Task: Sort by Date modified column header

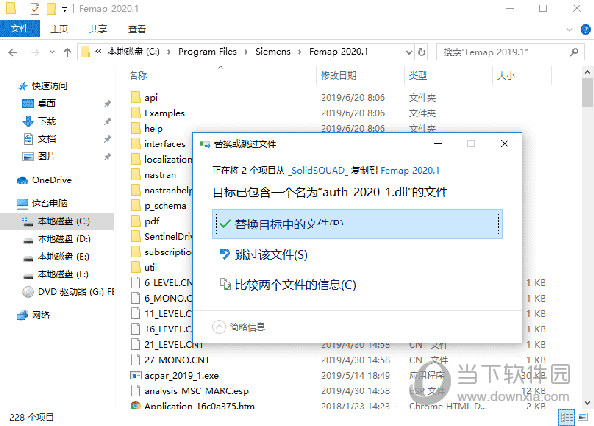Action: click(339, 76)
